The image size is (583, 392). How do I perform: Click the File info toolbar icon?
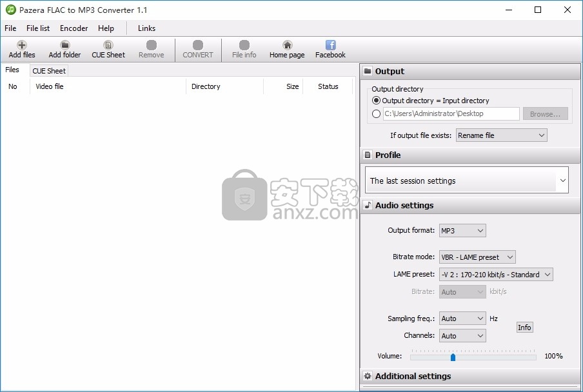pos(244,45)
